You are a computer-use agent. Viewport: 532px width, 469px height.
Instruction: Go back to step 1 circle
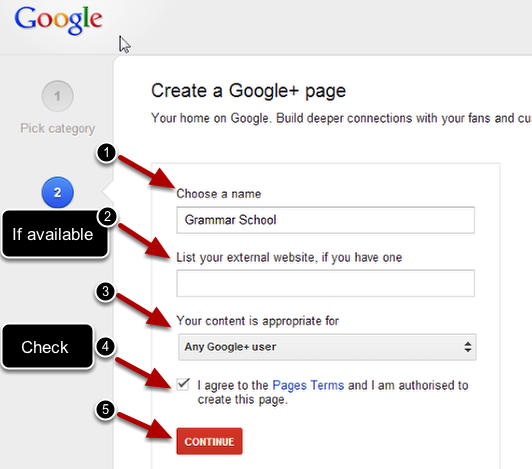tap(58, 96)
